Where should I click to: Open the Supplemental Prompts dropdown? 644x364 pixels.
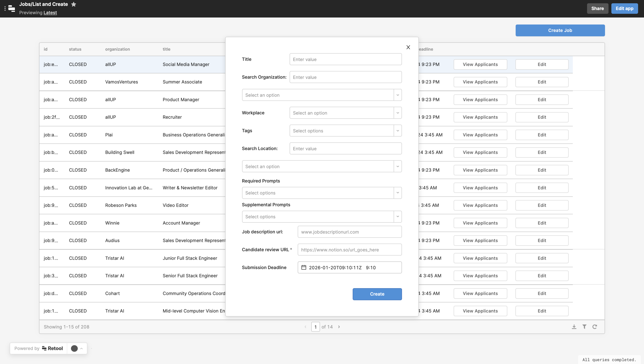(398, 217)
